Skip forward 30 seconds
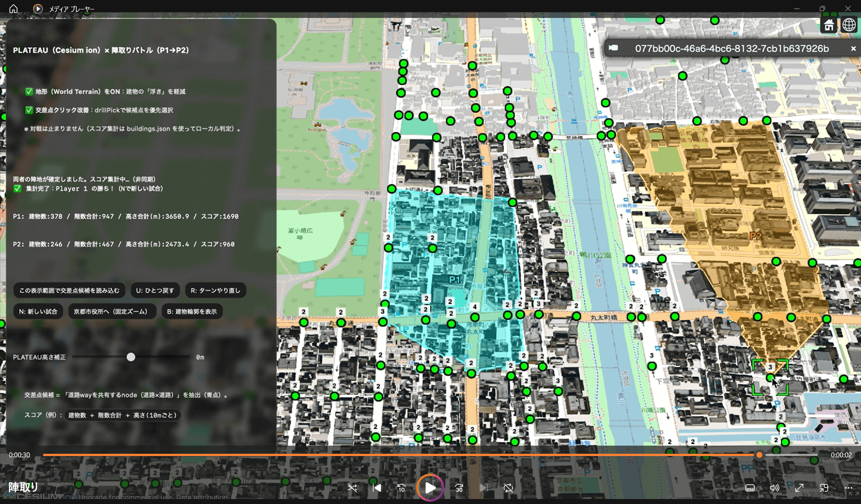Viewport: 861px width, 504px height. pos(459,488)
